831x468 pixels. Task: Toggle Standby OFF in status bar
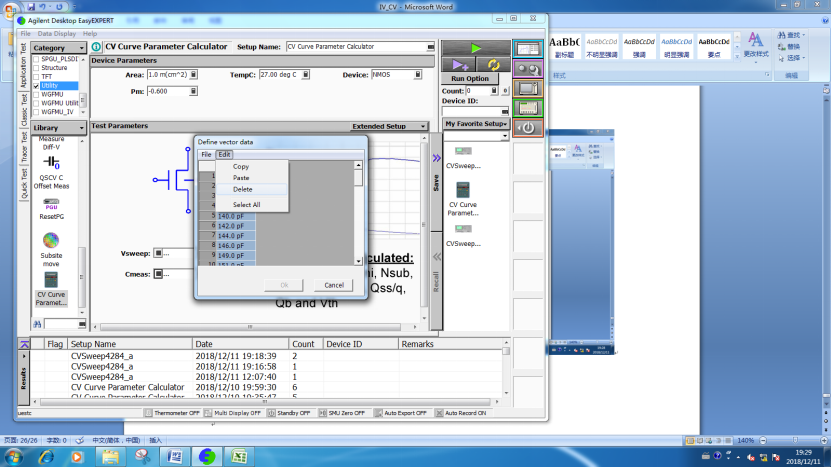[x=289, y=413]
